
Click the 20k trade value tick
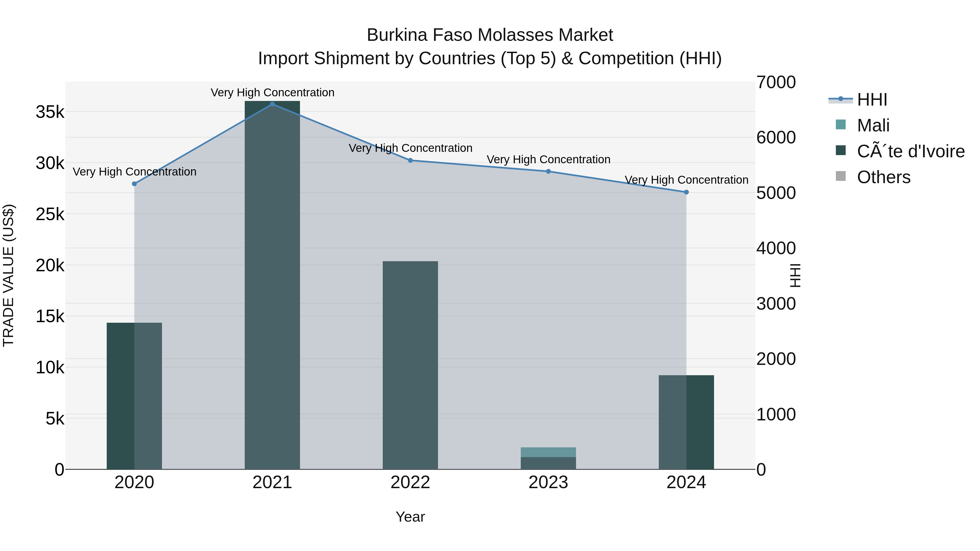[50, 265]
